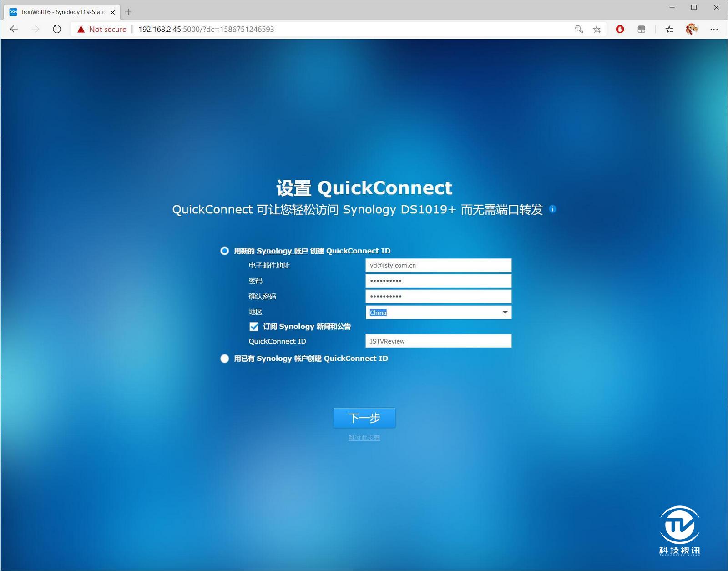Click the browser back arrow
The image size is (728, 571).
coord(14,29)
